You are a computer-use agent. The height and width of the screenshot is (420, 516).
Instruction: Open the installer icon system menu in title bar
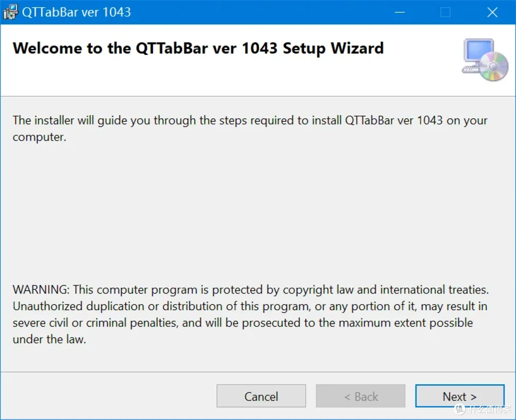coord(10,12)
